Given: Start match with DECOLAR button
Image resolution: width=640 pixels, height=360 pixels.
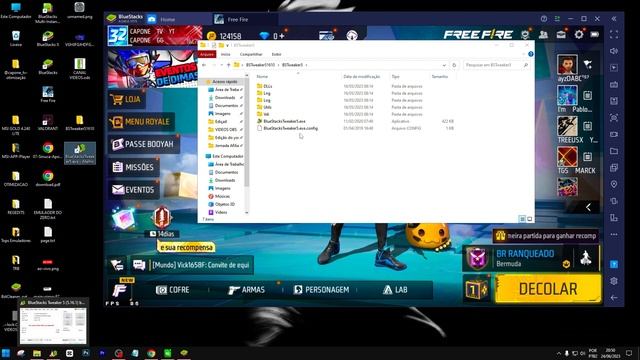Looking at the screenshot, I should [x=548, y=289].
